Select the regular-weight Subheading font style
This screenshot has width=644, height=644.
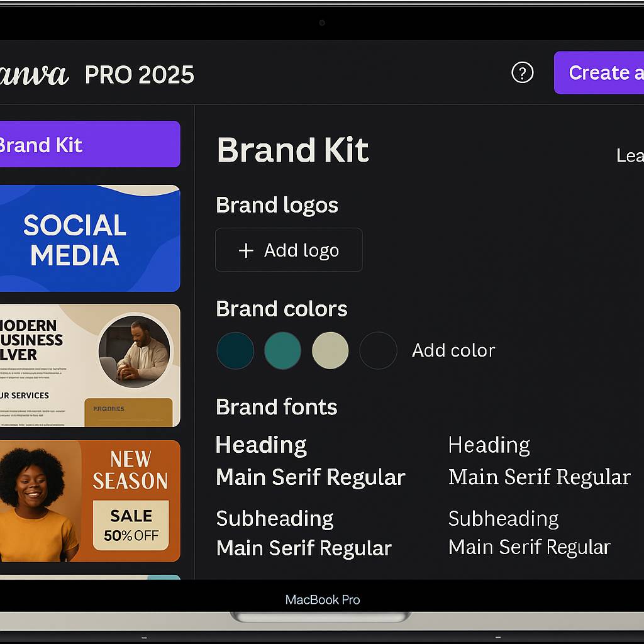coord(503,518)
